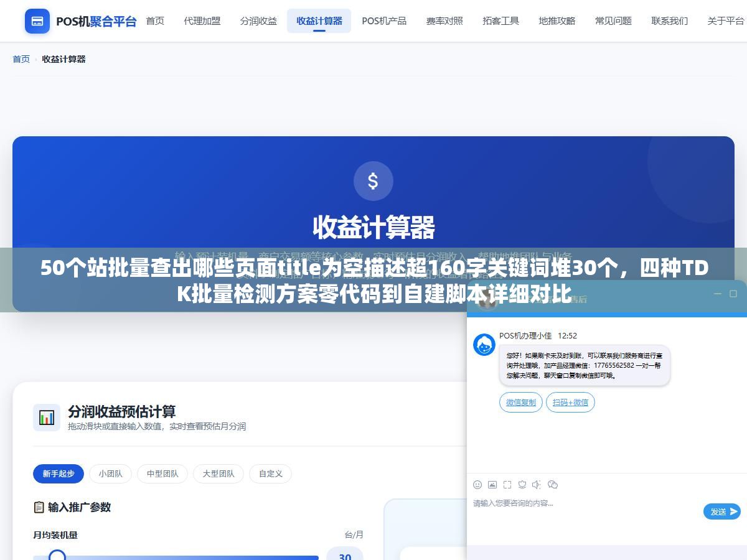Select the 小团队 preset
Viewport: 747px width, 560px height.
click(110, 474)
